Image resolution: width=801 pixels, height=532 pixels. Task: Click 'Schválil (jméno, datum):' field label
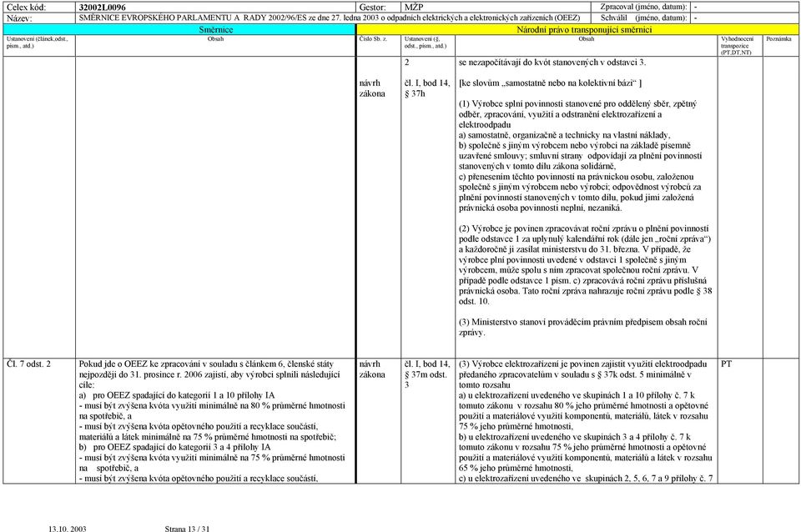(643, 18)
